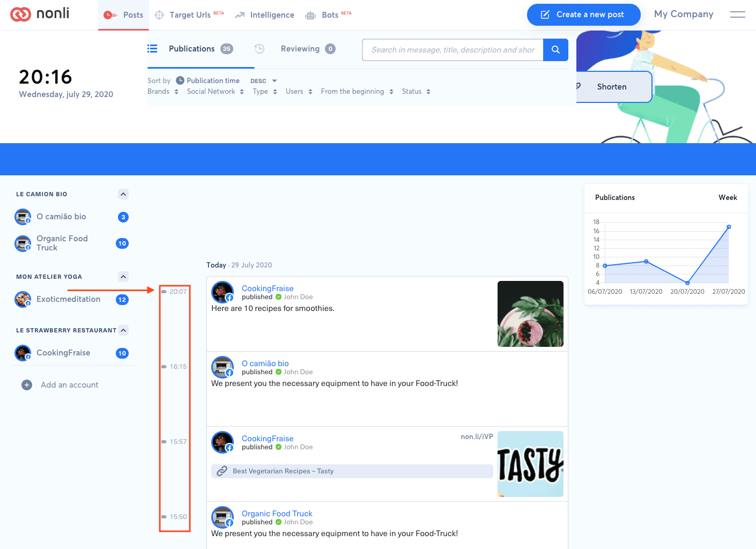
Task: Click into the search message input field
Action: click(453, 50)
